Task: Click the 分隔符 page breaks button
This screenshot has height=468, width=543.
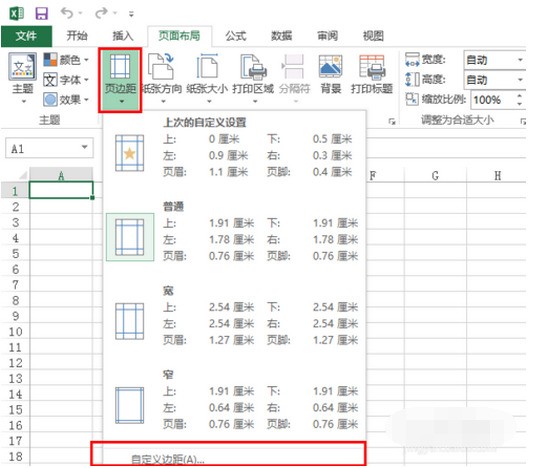Action: (294, 78)
